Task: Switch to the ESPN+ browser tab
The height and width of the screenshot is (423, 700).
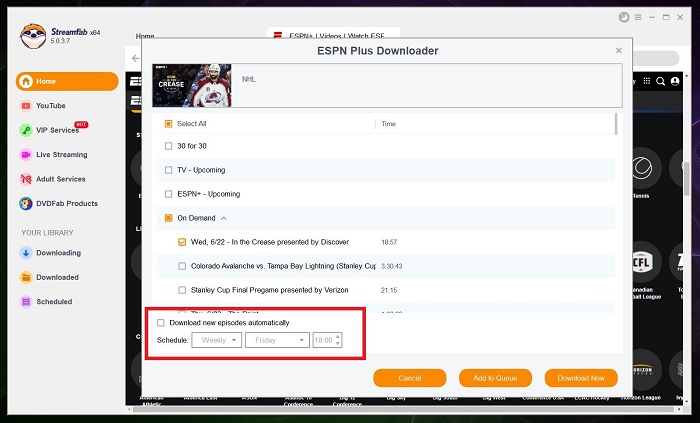Action: coord(333,34)
